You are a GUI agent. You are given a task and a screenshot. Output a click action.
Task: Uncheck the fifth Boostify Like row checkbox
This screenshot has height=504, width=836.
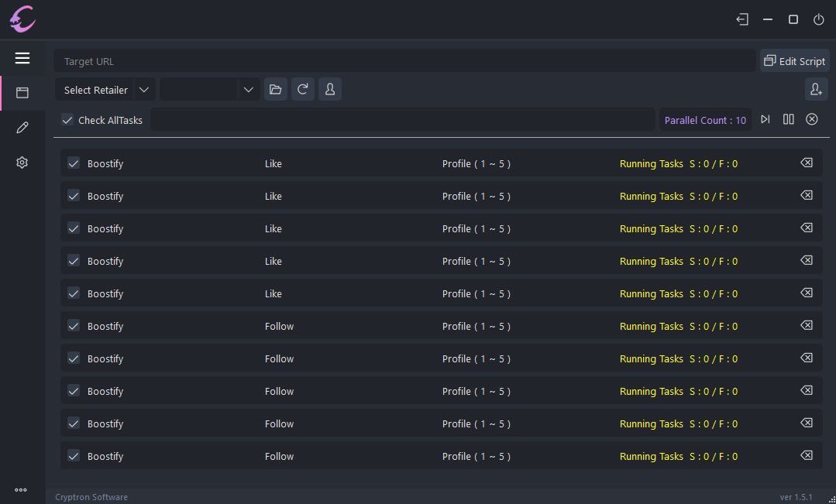point(74,293)
